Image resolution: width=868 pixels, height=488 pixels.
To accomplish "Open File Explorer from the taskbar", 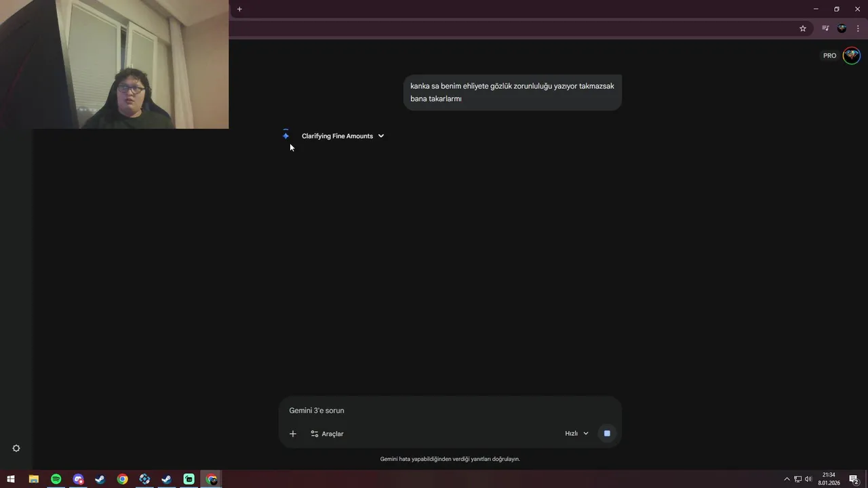I will point(33,479).
